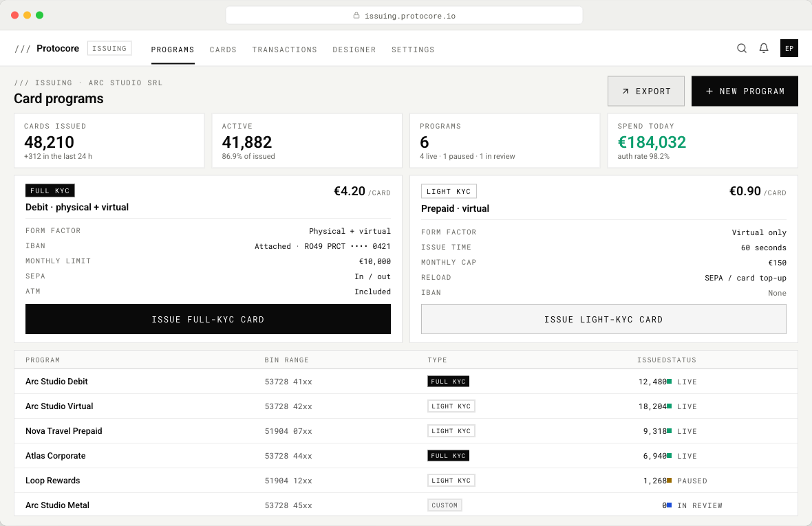Click the Full KYC badge on the Debit card
The height and width of the screenshot is (526, 812).
point(50,191)
